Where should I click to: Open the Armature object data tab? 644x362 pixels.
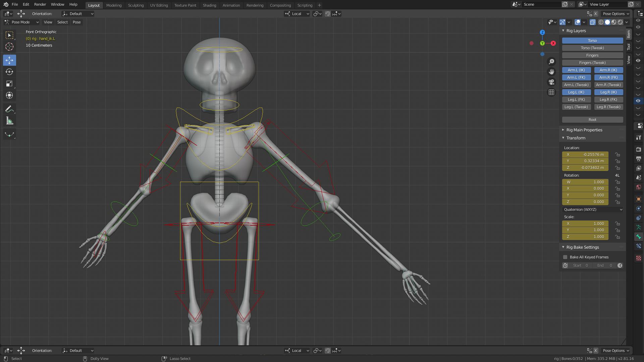click(x=639, y=227)
